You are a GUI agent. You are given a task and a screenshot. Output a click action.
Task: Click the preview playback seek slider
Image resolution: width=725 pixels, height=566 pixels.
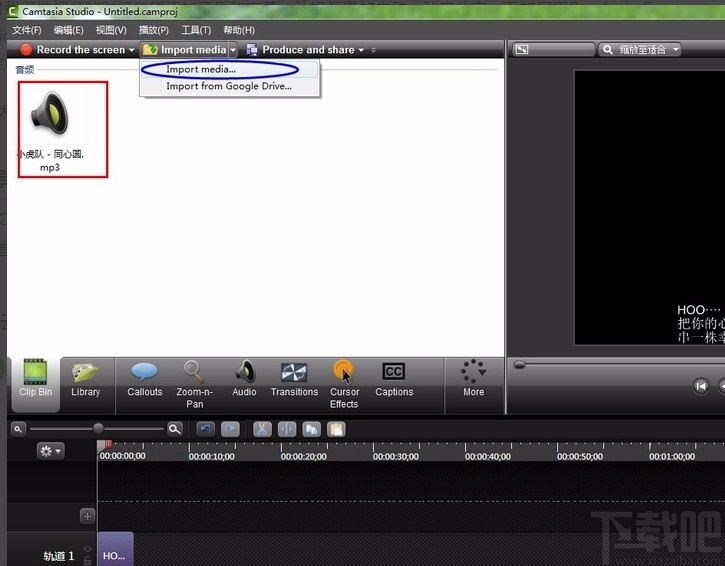click(519, 365)
